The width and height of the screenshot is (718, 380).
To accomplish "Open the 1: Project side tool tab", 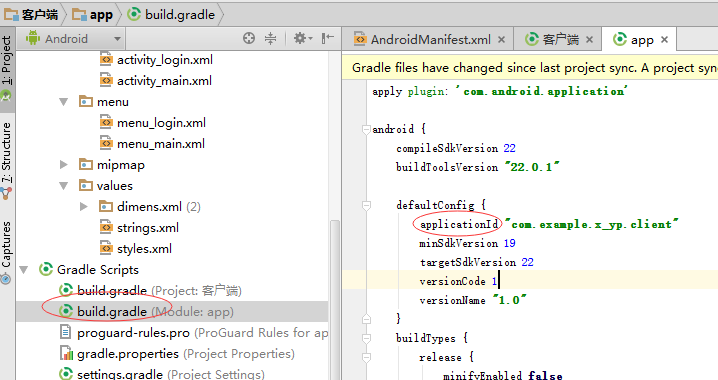I will pos(6,69).
